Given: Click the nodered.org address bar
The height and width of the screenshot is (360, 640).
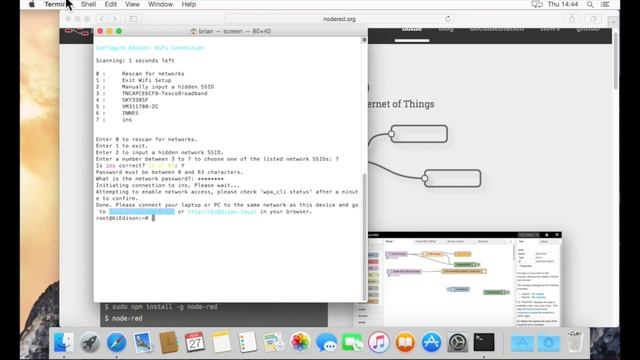Looking at the screenshot, I should pos(339,19).
